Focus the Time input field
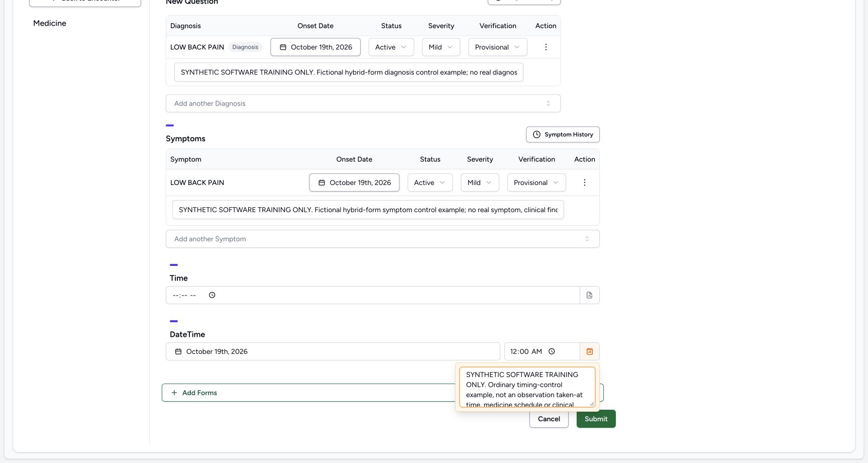 tap(373, 295)
